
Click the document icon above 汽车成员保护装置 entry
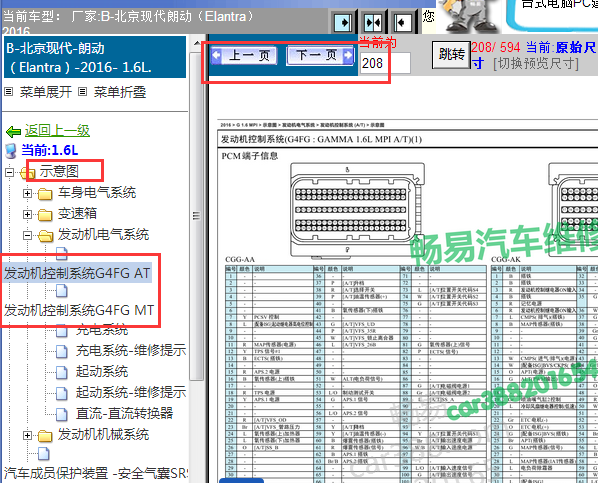pos(43,454)
